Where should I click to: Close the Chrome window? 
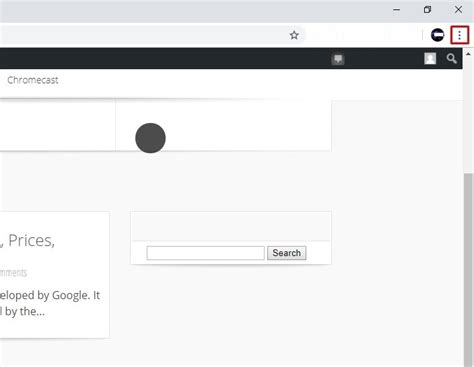click(x=458, y=10)
